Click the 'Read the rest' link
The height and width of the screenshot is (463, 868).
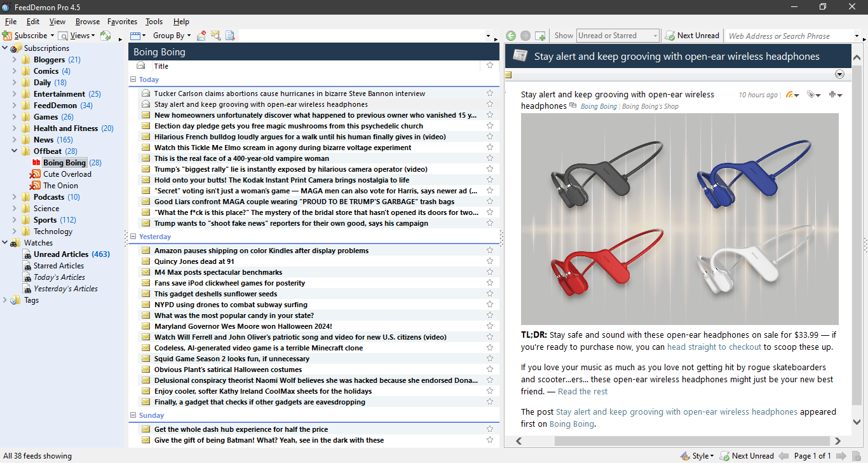point(583,392)
